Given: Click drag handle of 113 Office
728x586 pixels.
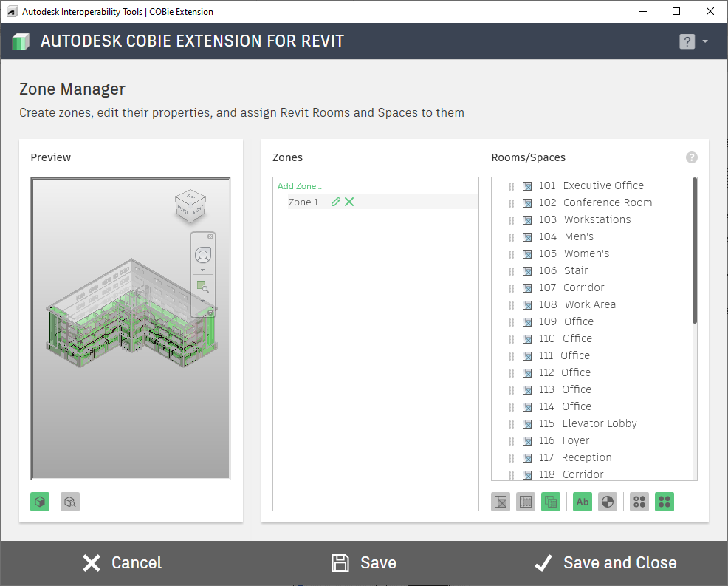Looking at the screenshot, I should [x=511, y=390].
